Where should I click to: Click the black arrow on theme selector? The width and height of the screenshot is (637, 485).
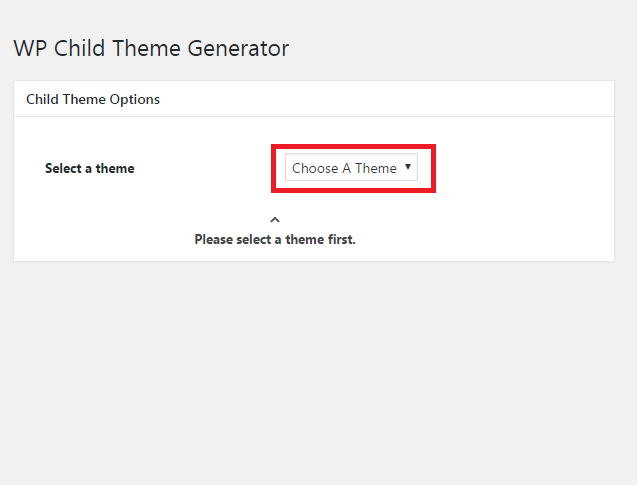(408, 167)
